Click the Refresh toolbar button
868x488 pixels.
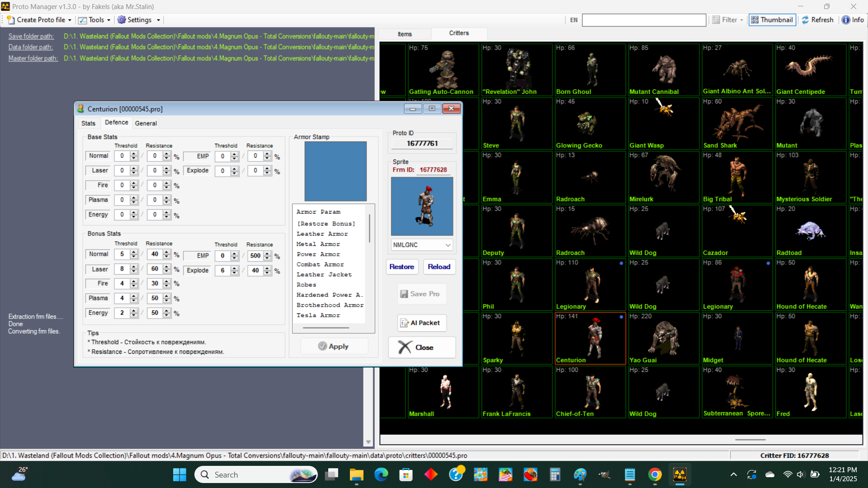pos(817,20)
